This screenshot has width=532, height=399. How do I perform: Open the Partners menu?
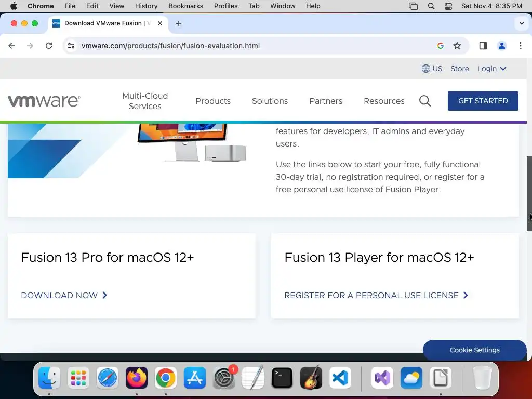point(326,101)
